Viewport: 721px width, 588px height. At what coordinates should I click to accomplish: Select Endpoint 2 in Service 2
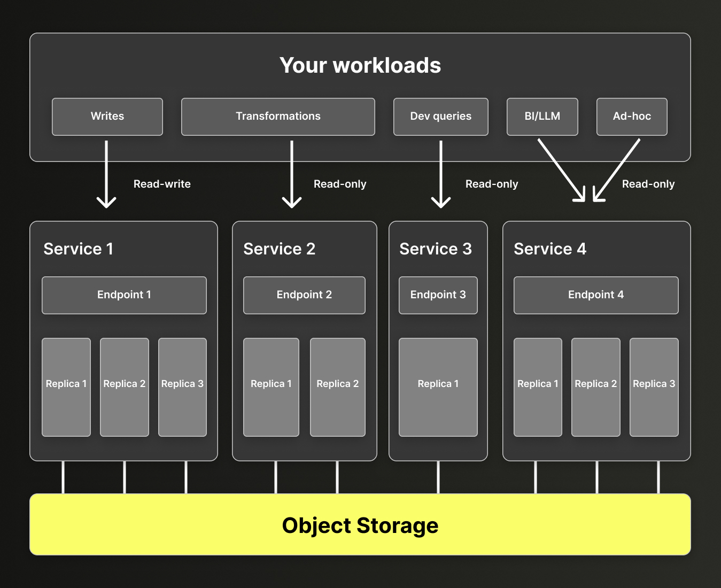(304, 295)
